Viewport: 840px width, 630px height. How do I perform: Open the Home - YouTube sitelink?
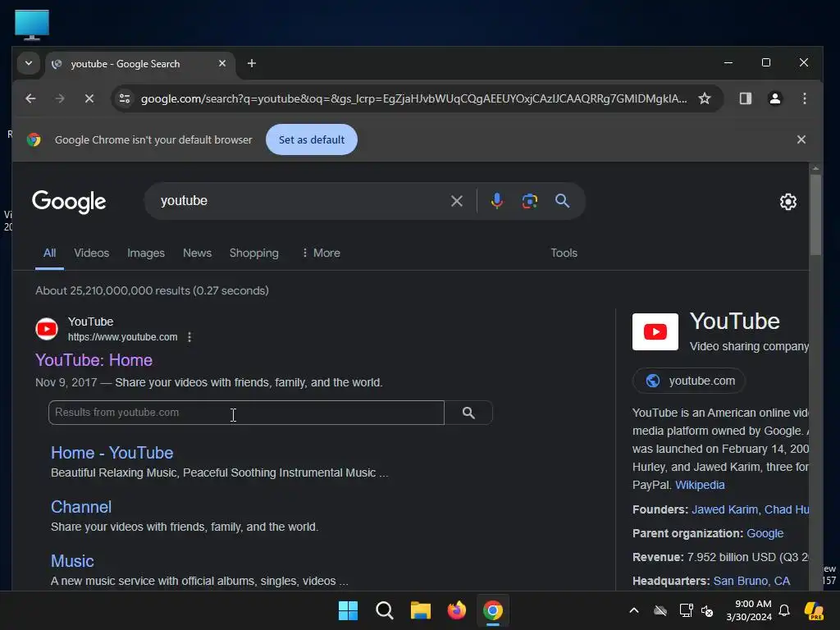112,453
